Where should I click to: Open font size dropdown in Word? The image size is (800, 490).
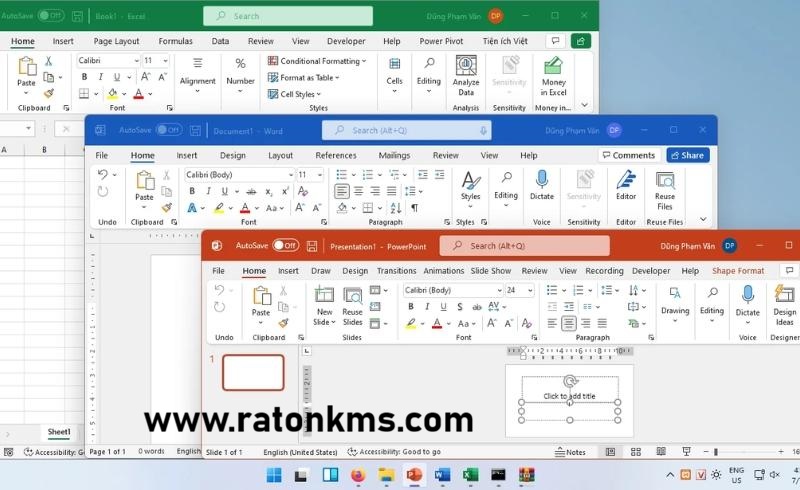pyautogui.click(x=320, y=175)
